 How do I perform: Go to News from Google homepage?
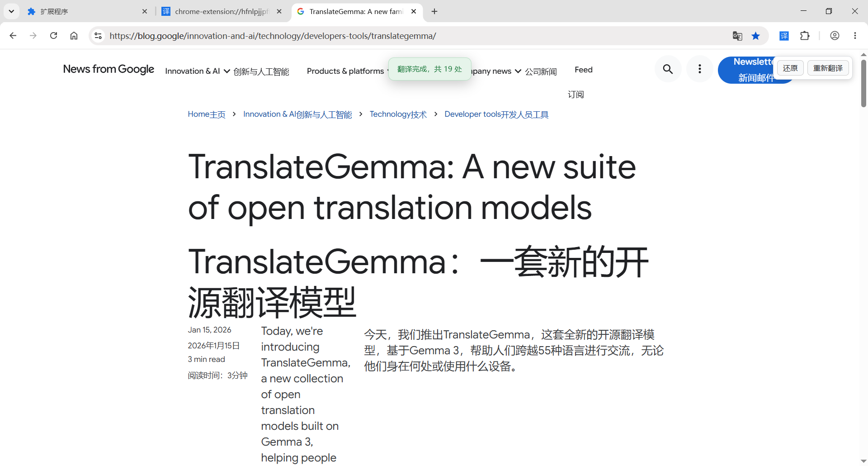tap(108, 69)
